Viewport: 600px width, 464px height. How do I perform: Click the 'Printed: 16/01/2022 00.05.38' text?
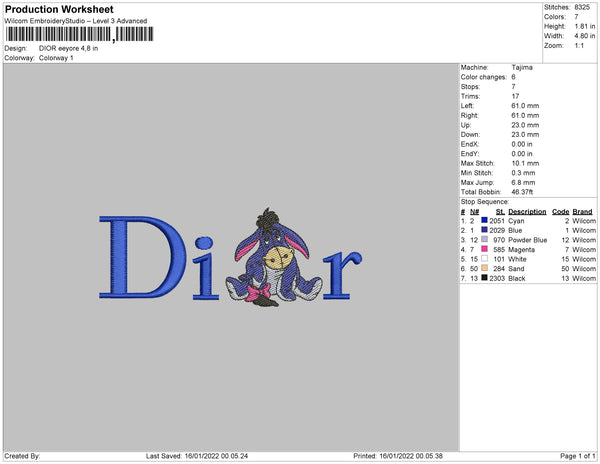pos(398,456)
